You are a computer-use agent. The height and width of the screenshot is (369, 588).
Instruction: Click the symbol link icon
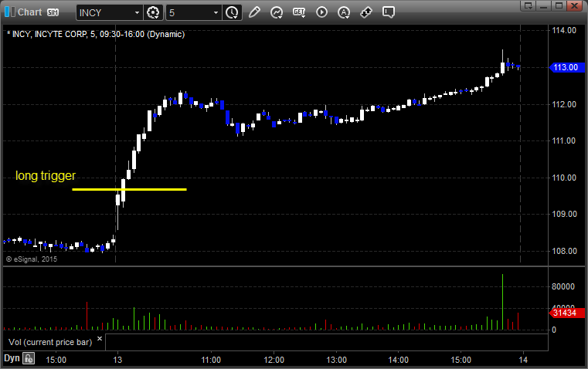pos(366,12)
